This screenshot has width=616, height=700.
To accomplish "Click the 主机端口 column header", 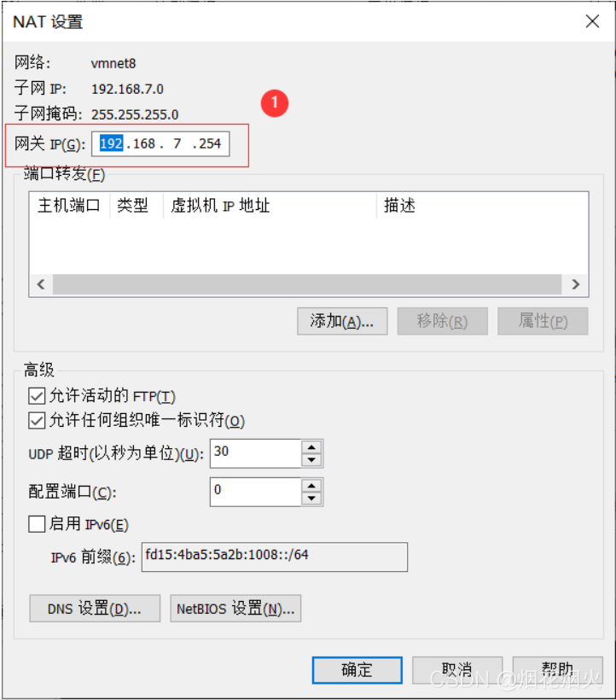I will click(x=70, y=206).
